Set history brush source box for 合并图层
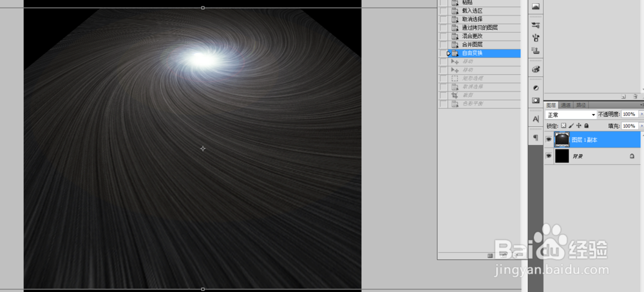Screen dimensions: 644x292 coord(443,44)
